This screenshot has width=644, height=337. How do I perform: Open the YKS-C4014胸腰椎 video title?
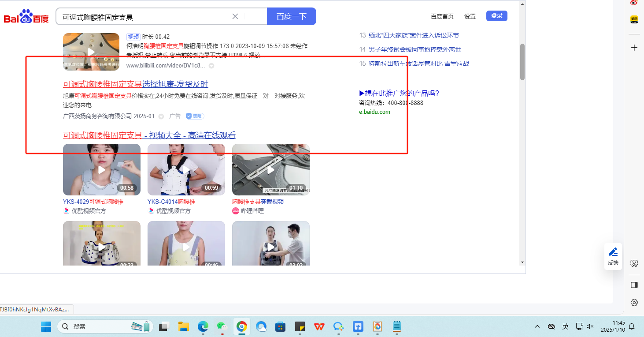click(x=171, y=202)
